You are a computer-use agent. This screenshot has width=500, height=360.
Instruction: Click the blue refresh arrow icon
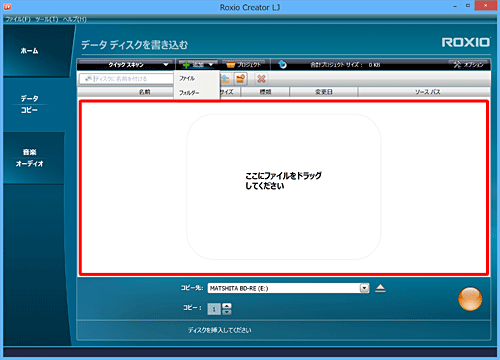point(282,64)
